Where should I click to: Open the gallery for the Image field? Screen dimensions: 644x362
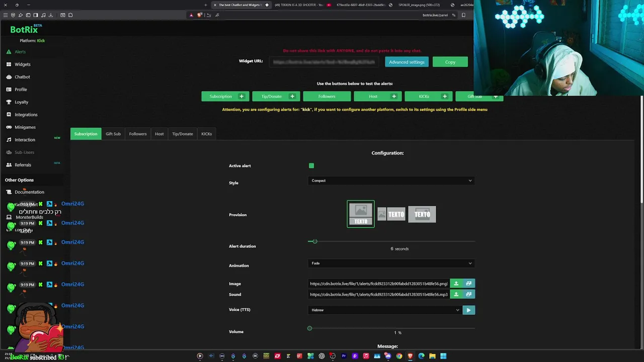point(468,284)
